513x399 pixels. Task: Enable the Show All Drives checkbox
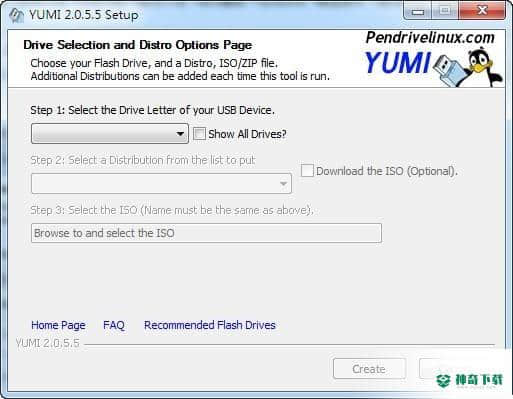point(199,134)
